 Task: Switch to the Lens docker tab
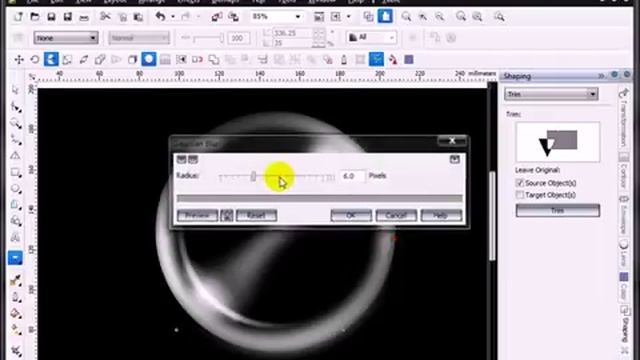[623, 252]
